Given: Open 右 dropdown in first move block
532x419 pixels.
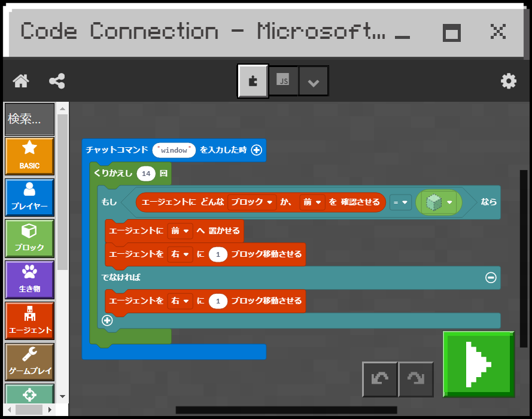Looking at the screenshot, I should tap(180, 254).
